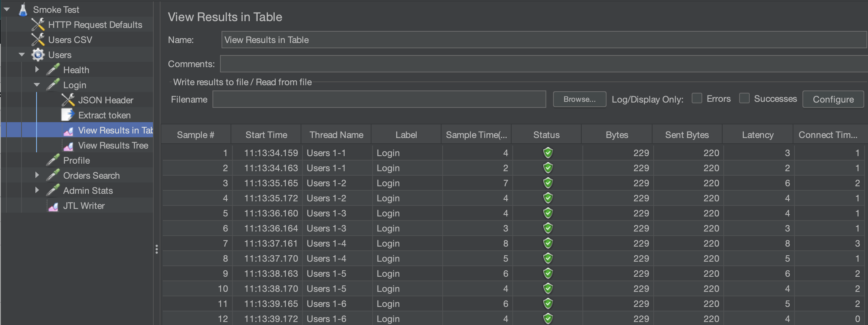Click success shield icon in sample row 1
Screen dimensions: 868x325
tap(548, 153)
